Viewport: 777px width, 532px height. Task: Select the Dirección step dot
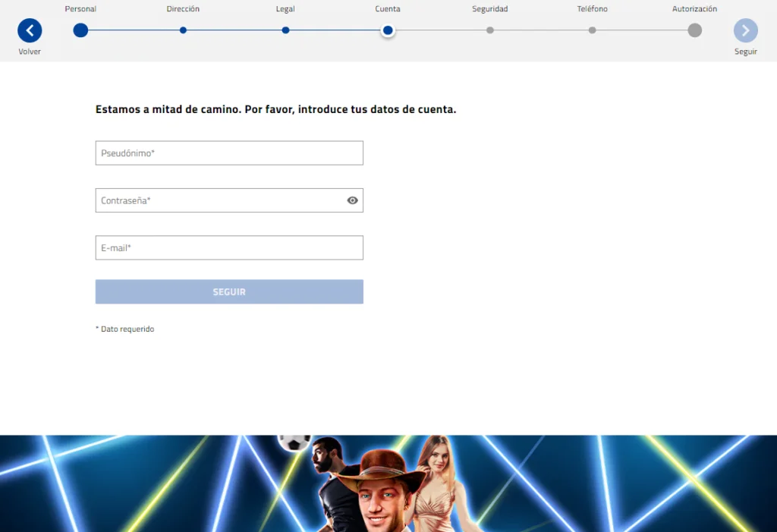[x=183, y=30]
